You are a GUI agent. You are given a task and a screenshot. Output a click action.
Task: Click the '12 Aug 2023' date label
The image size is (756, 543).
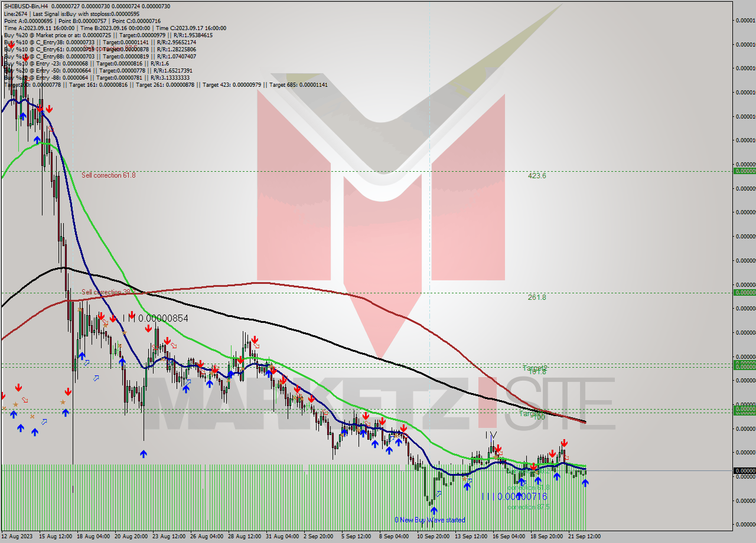18,537
